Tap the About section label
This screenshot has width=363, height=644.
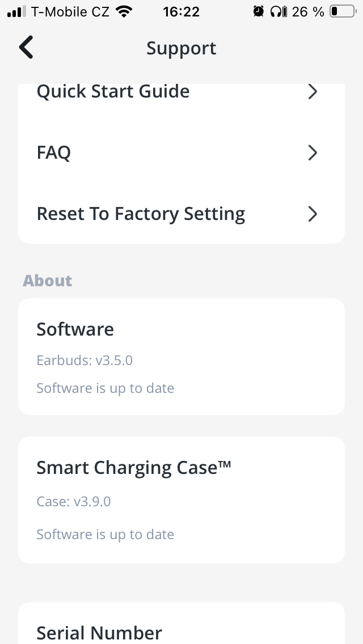pyautogui.click(x=48, y=281)
